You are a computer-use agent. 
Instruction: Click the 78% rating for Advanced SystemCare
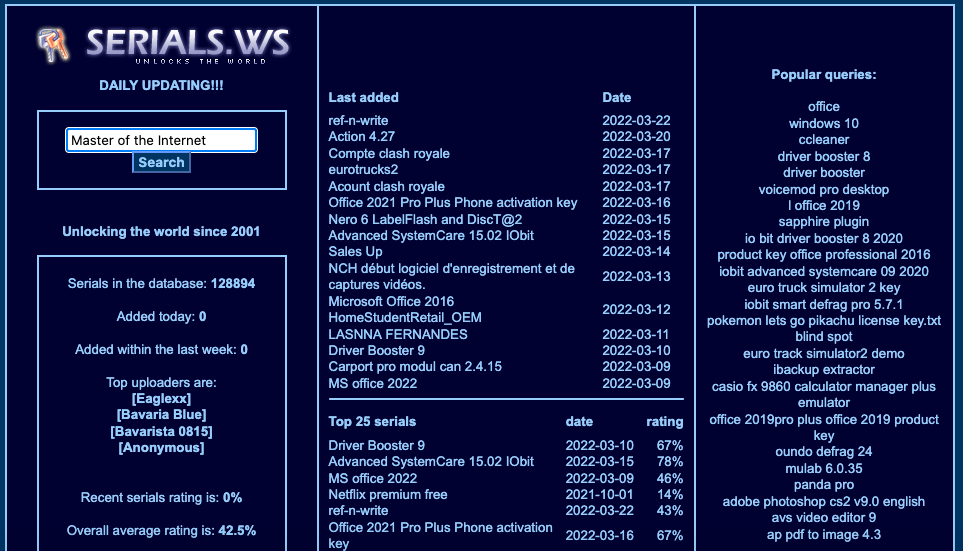point(669,461)
